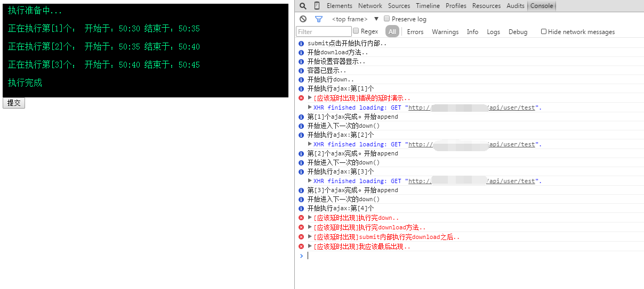Expand the 我应该最后出现 error entry
This screenshot has height=289, width=644.
pyautogui.click(x=310, y=246)
